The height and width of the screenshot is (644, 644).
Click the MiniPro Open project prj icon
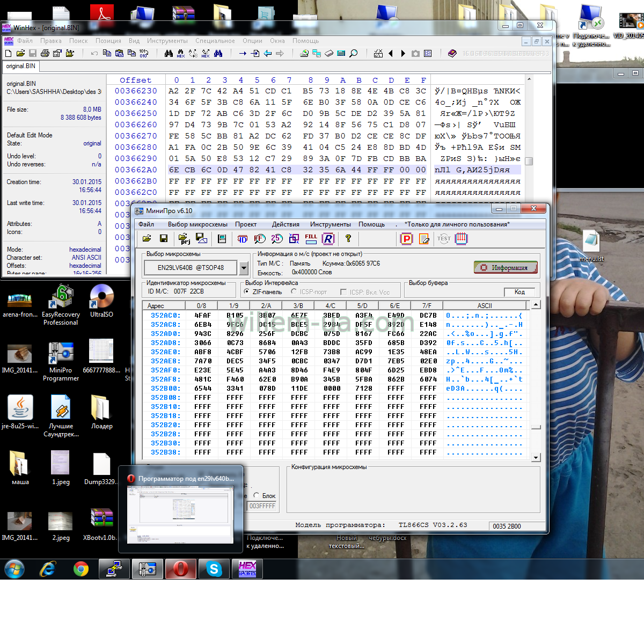tap(184, 238)
